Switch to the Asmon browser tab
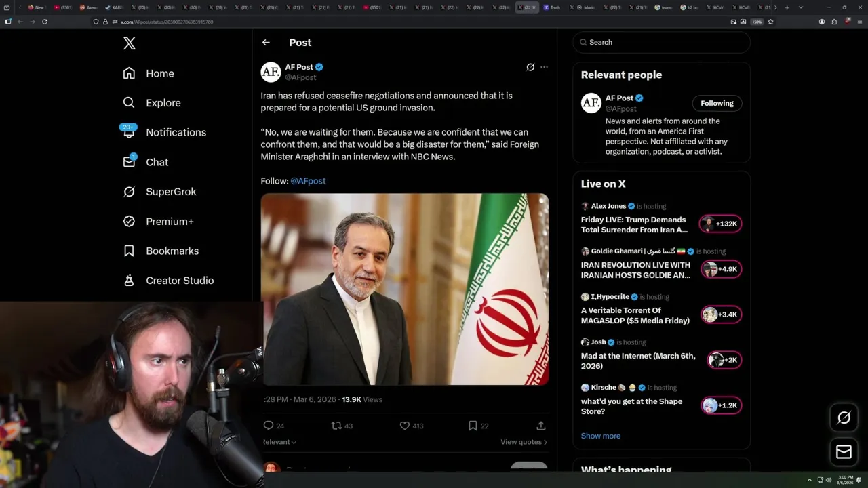868x488 pixels. click(x=88, y=7)
